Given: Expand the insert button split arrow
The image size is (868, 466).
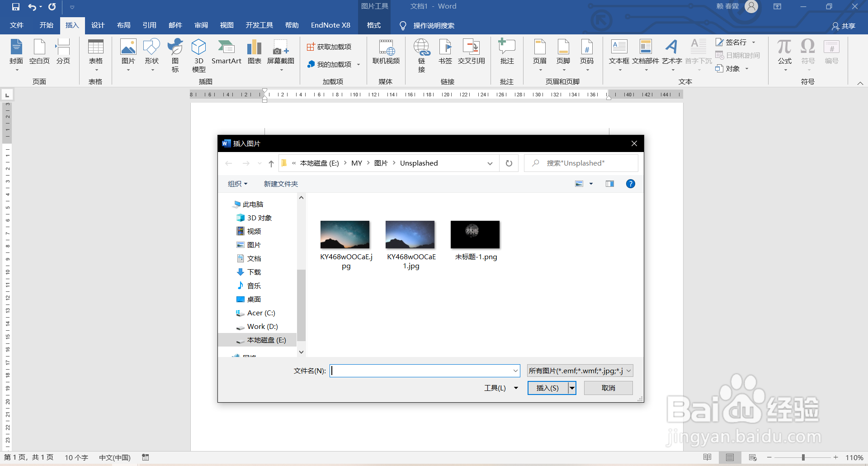Looking at the screenshot, I should pos(572,388).
